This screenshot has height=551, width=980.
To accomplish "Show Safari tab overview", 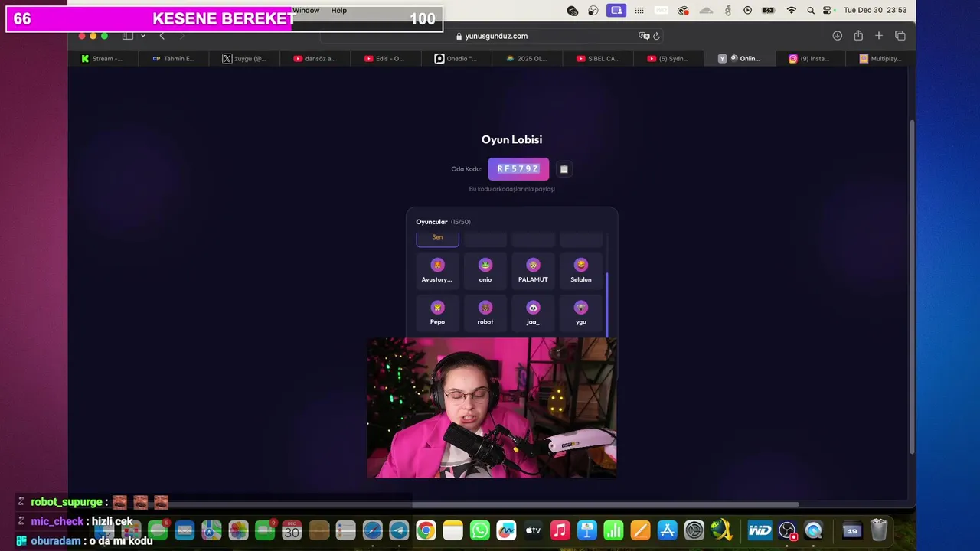I will pyautogui.click(x=900, y=36).
